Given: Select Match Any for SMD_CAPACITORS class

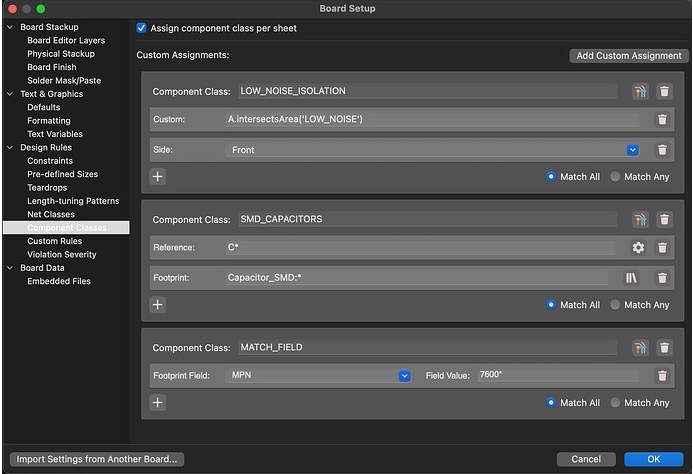Looking at the screenshot, I should coord(615,305).
